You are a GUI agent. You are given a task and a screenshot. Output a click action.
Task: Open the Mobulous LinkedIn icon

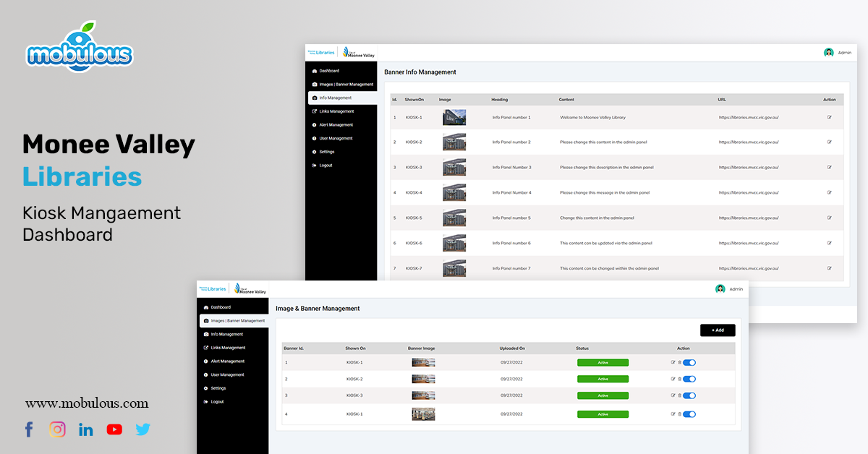click(86, 429)
